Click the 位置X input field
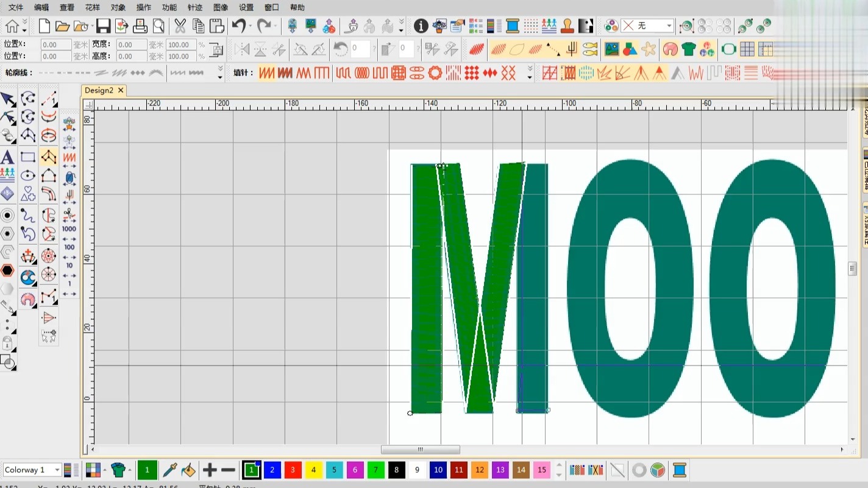 pos(56,44)
